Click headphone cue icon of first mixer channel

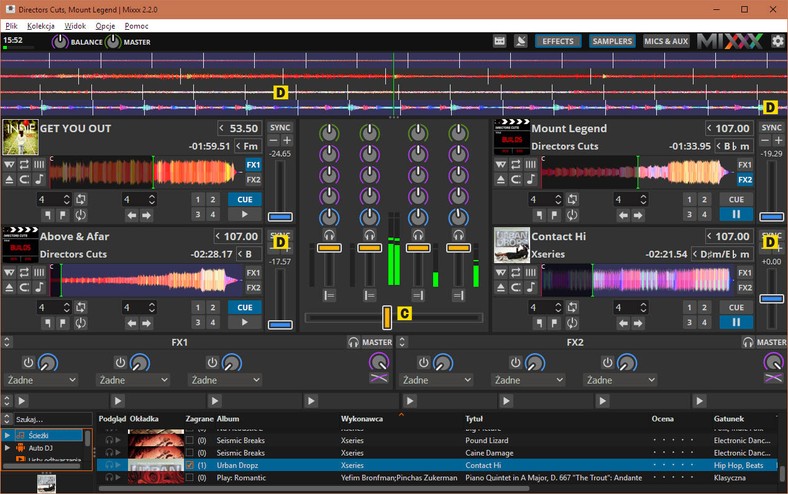(x=329, y=234)
